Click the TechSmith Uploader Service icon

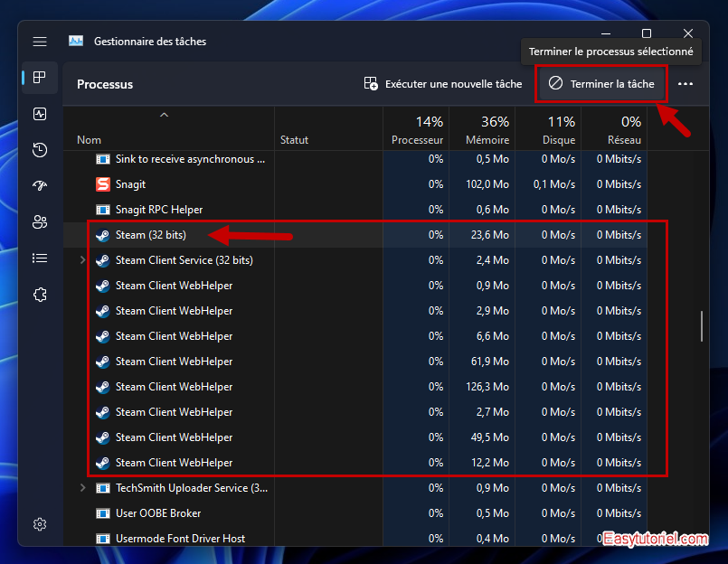tap(102, 488)
